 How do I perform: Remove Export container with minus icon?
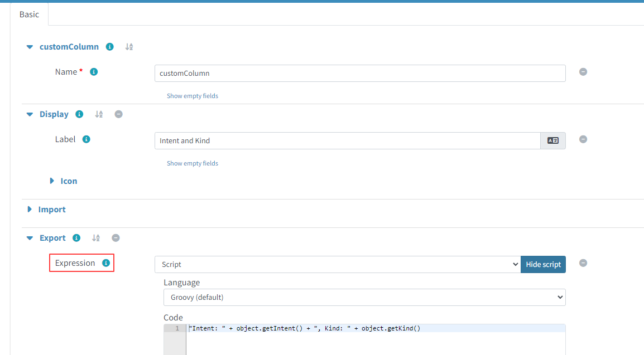pyautogui.click(x=116, y=238)
